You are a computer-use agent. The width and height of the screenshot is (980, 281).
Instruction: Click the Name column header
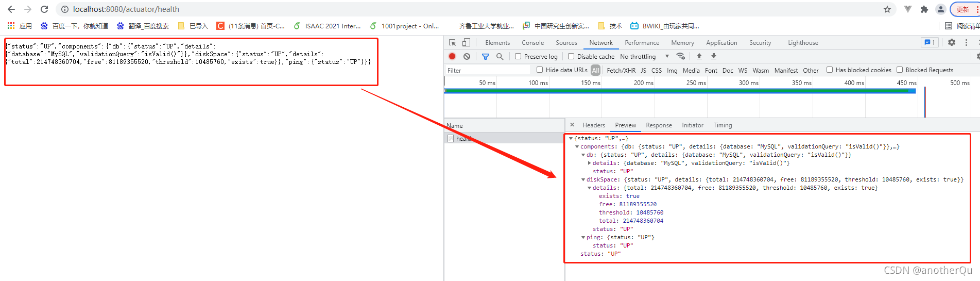[x=505, y=125]
